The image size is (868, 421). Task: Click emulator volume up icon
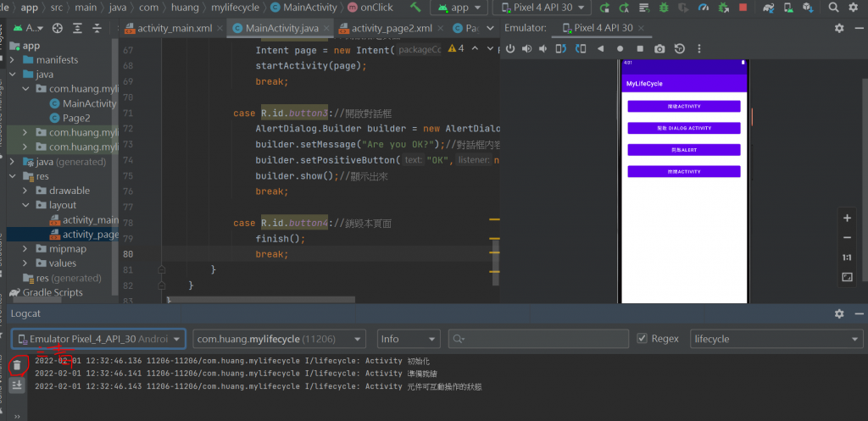pyautogui.click(x=526, y=48)
